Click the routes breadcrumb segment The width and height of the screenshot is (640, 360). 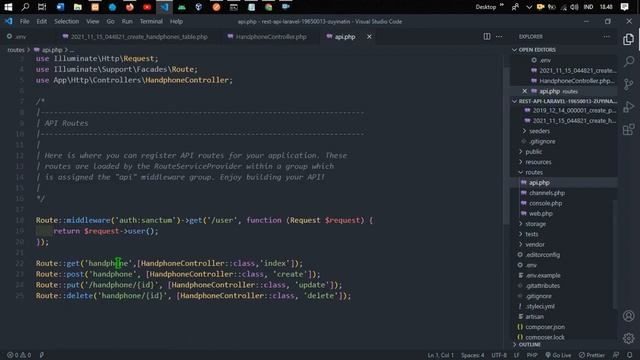[x=16, y=50]
